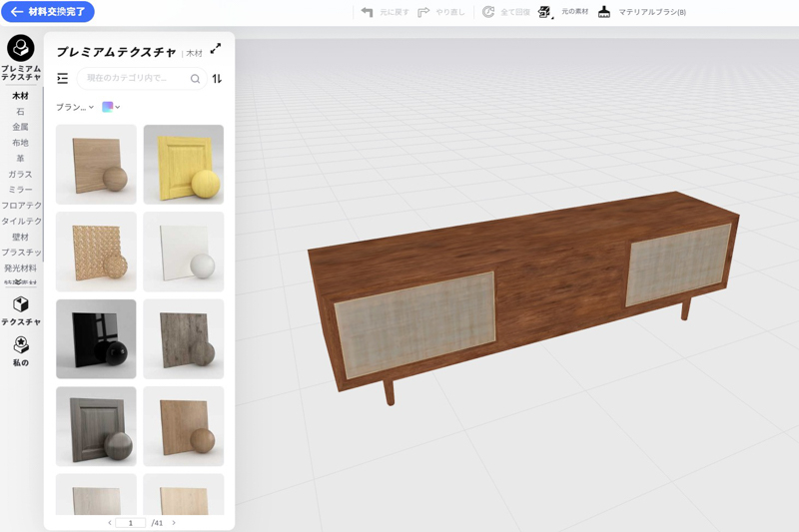Pick the dark gray framed panel texture
Screen dimensions: 799x532
pos(96,426)
